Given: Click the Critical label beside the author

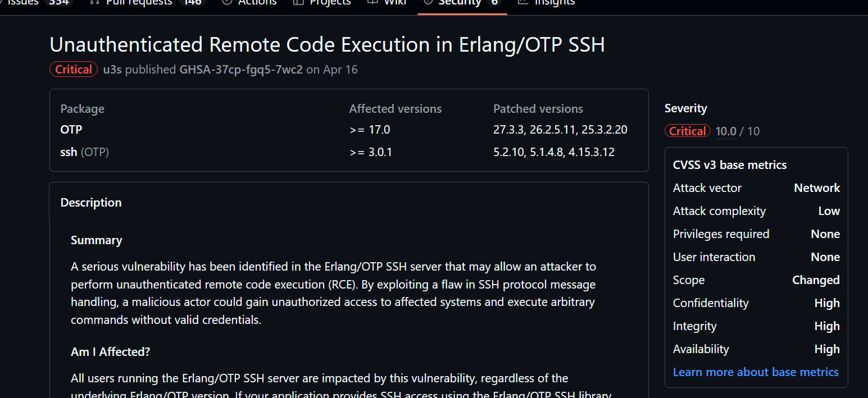Looking at the screenshot, I should 74,70.
